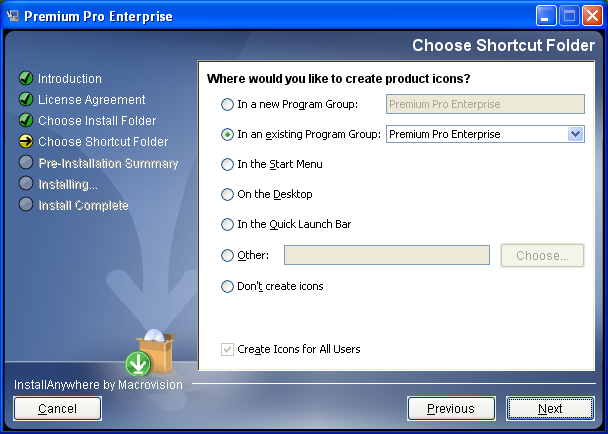Open the Premium Pro Enterprise combo box
Viewport: 608px width, 434px height.
(485, 134)
